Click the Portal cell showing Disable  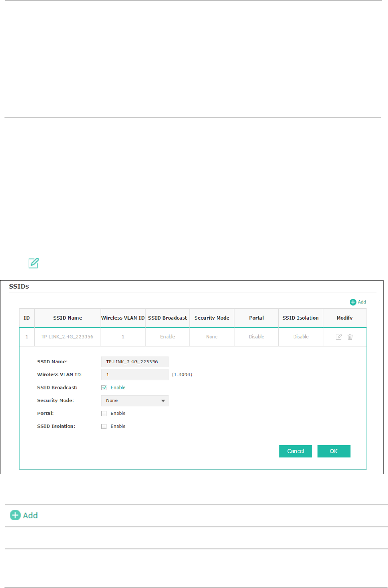[256, 337]
